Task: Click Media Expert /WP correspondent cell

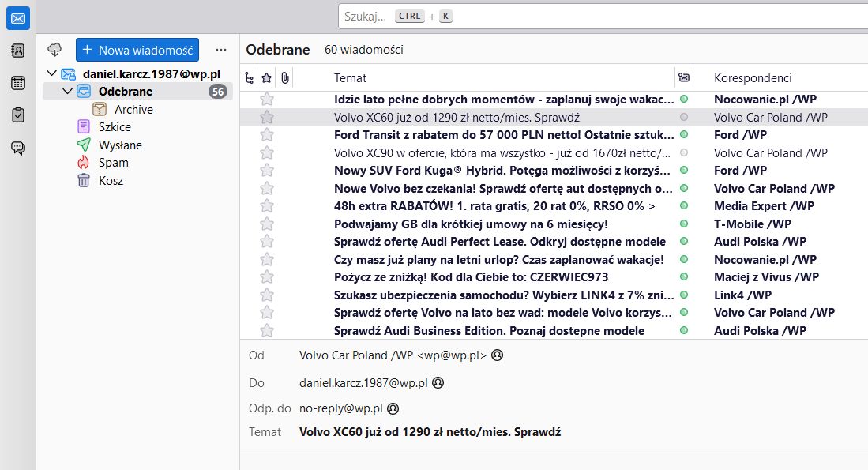Action: [764, 206]
